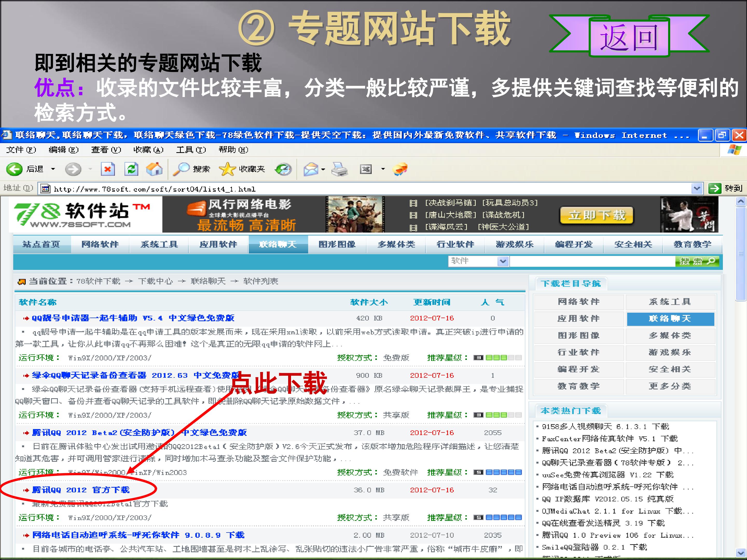Click the orange Messenger toolbar icon
Image resolution: width=747 pixels, height=560 pixels.
tap(400, 169)
